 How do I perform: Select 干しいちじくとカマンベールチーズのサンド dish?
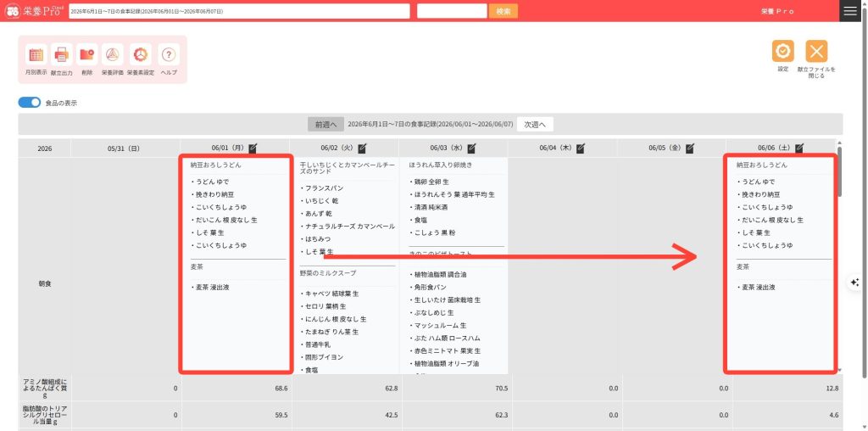tap(347, 168)
